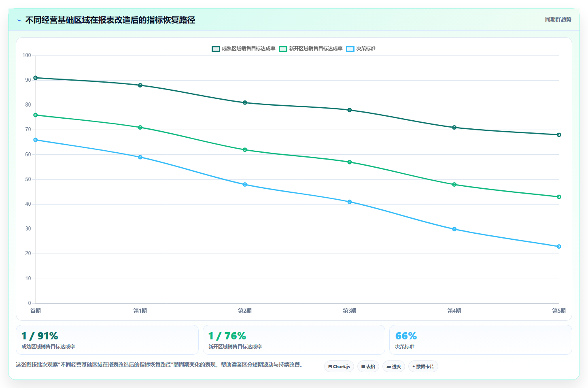Click the 第3期 x-axis label
588x388 pixels.
350,311
